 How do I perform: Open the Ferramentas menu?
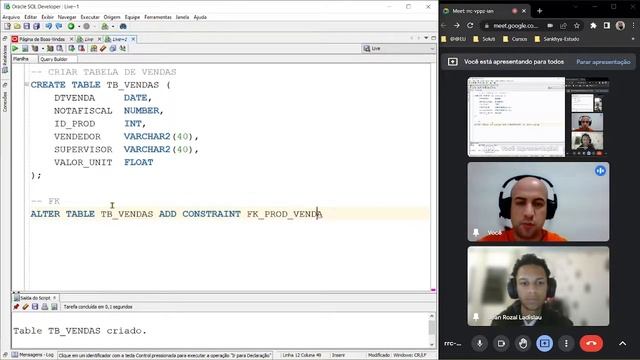click(158, 17)
